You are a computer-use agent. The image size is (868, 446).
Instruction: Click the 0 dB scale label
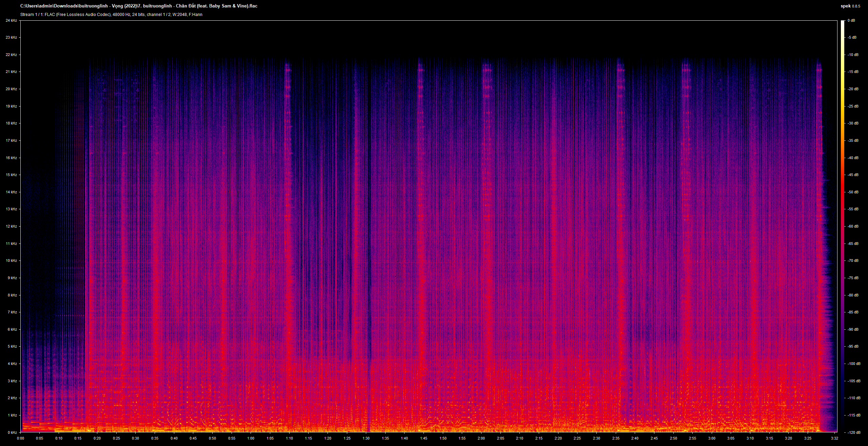tap(851, 20)
